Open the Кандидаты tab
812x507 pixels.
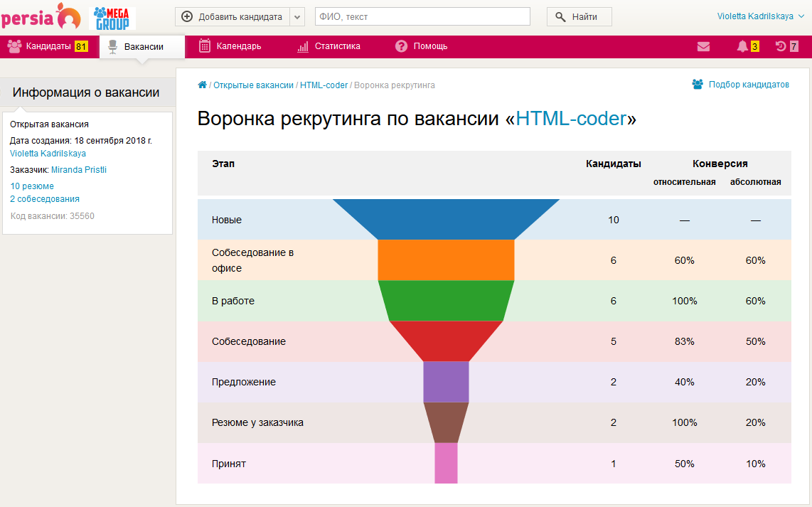[48, 46]
